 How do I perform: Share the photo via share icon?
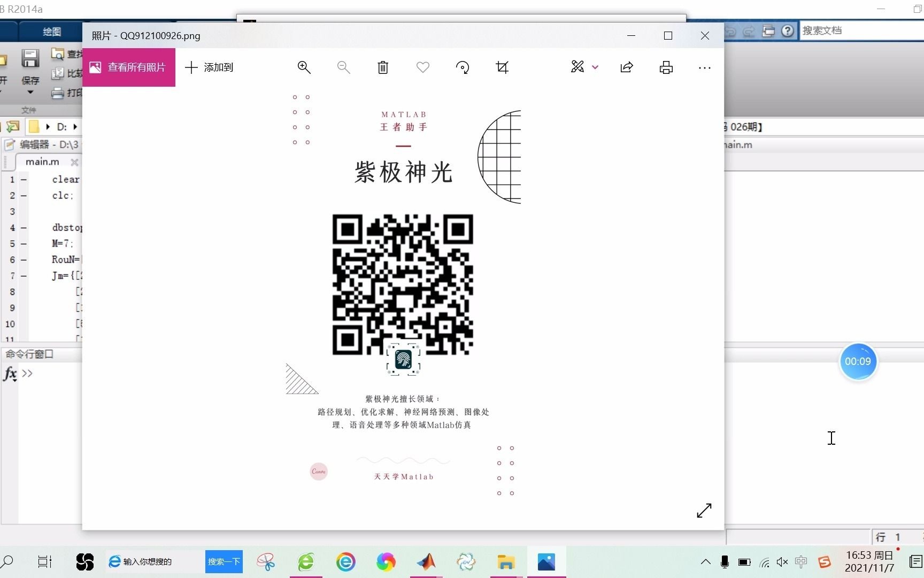pos(627,67)
